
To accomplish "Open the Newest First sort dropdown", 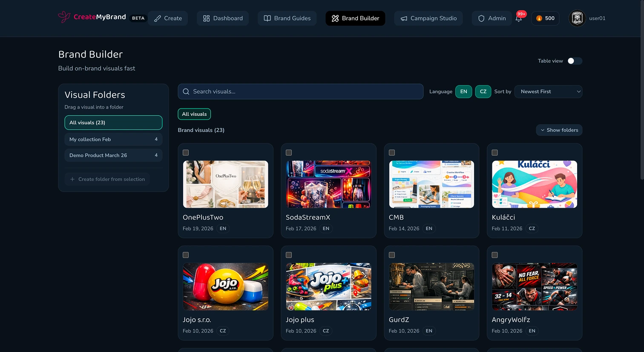I will [x=548, y=92].
